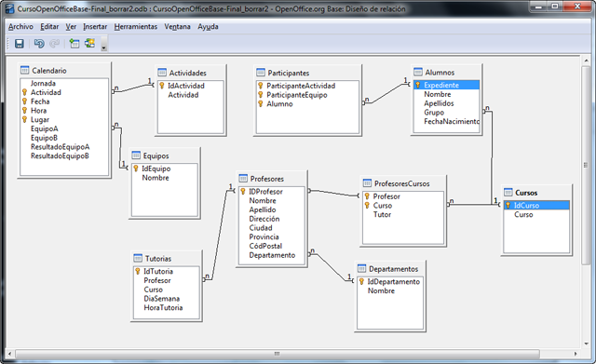Click relation line between Profesores and Departamentos
Viewport: 596px width, 364px height.
332,267
